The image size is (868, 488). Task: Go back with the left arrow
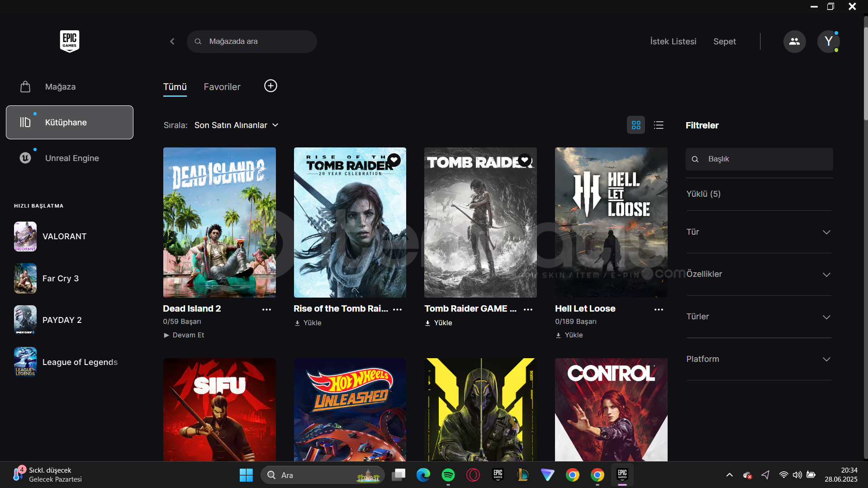(172, 42)
